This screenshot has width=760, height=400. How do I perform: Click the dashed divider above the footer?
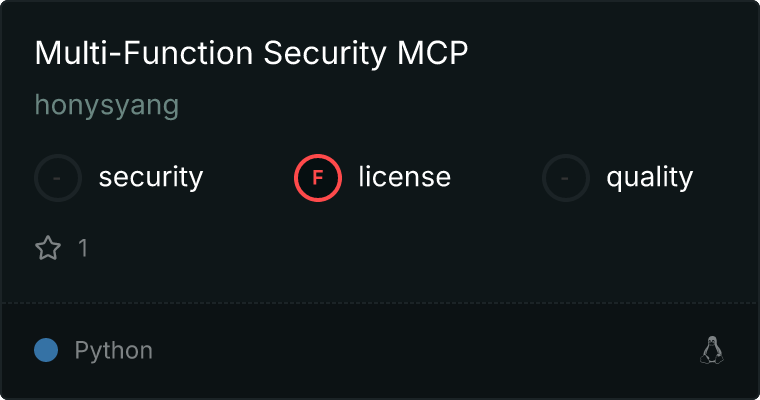click(x=380, y=302)
